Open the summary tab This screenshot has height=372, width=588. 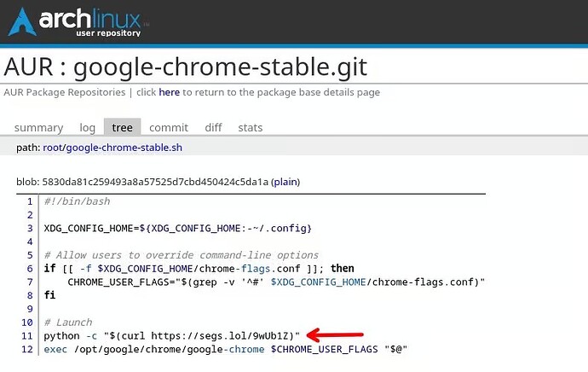[38, 127]
